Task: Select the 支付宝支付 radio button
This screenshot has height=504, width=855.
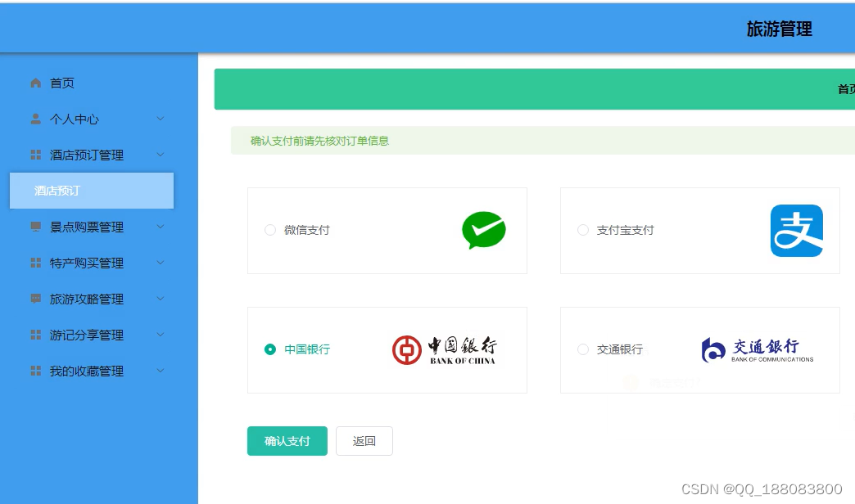Action: pos(582,230)
